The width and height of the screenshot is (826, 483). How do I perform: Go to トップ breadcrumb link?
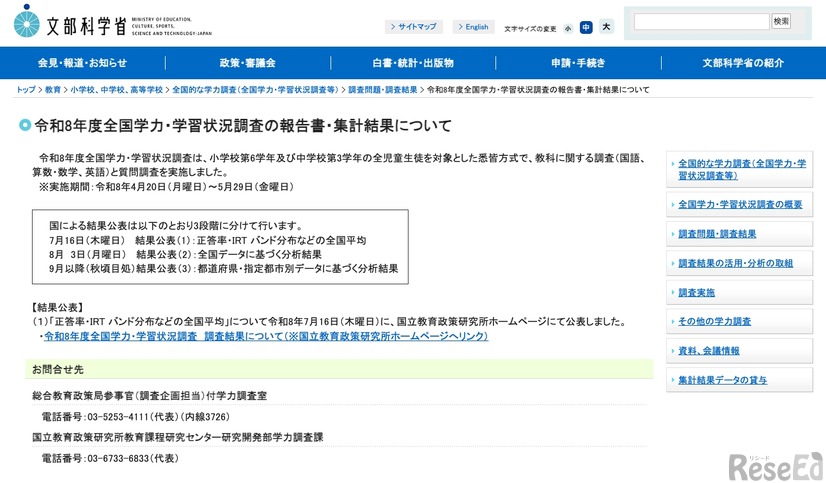(26, 90)
